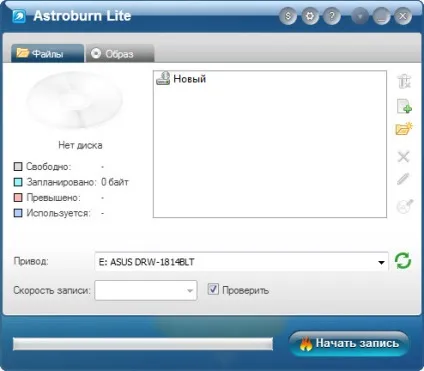Click the rename pencil icon
The height and width of the screenshot is (371, 424).
tap(403, 179)
